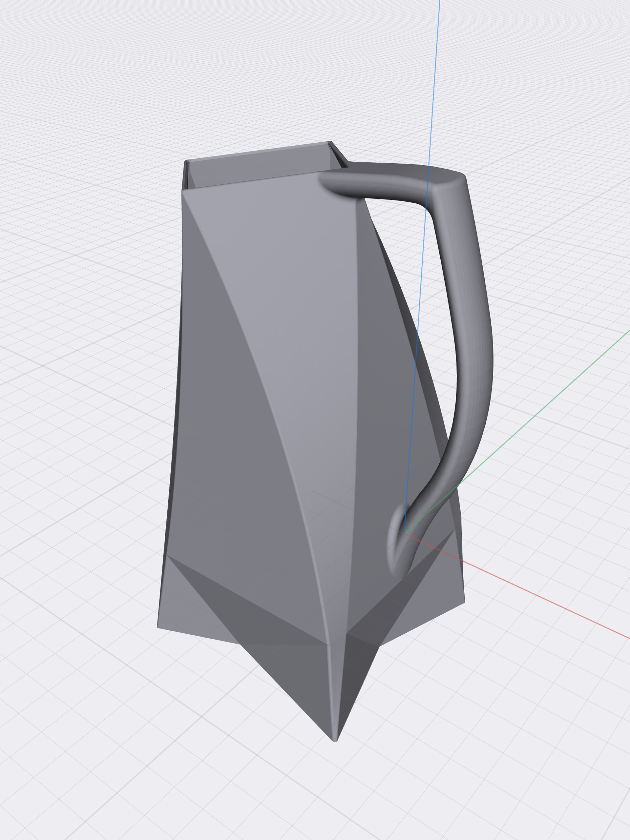The image size is (630, 840).
Task: Select the bottom pointed tip of model
Action: pyautogui.click(x=335, y=737)
